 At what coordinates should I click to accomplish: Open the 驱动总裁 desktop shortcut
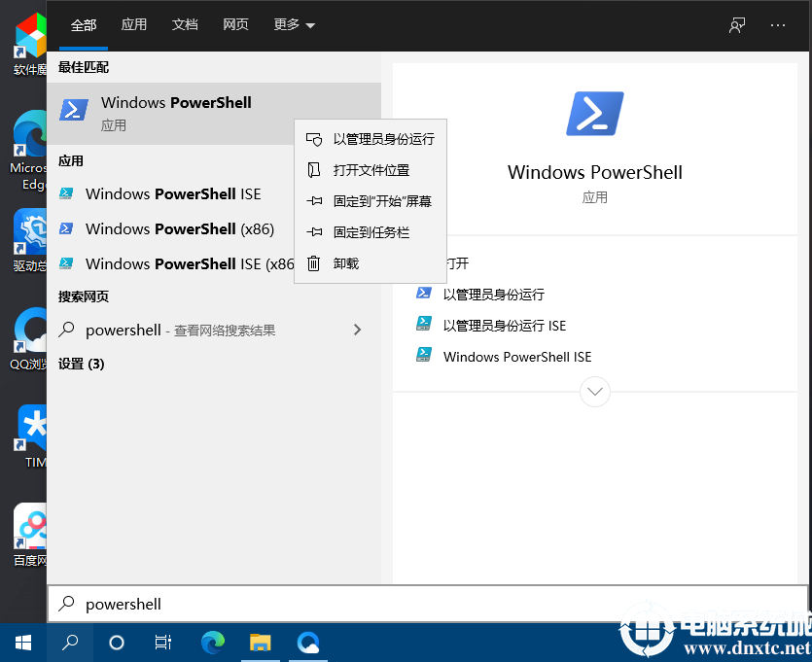tap(30, 241)
